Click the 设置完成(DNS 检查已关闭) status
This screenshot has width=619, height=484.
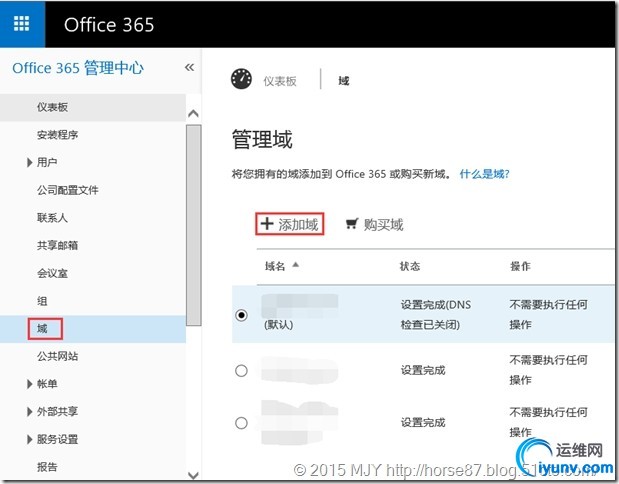[436, 315]
